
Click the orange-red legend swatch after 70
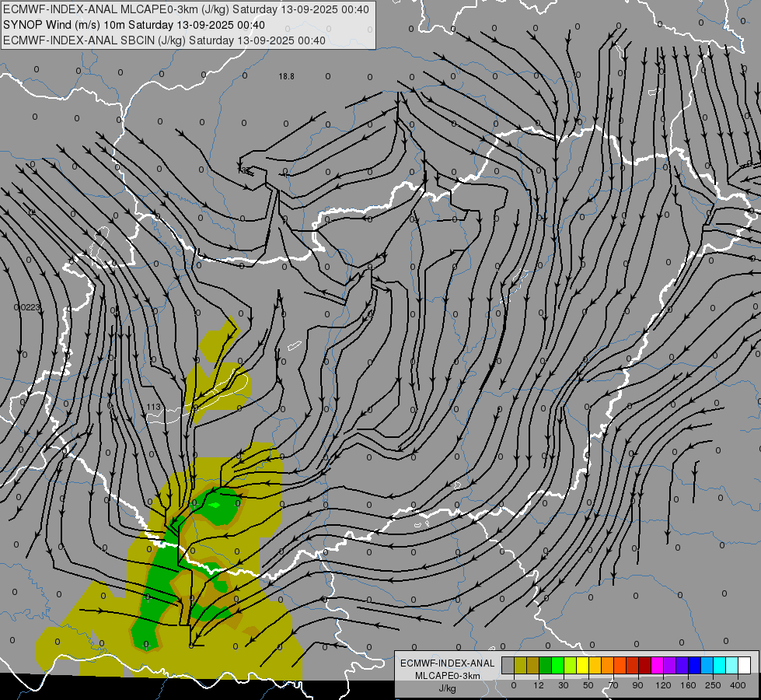[620, 665]
